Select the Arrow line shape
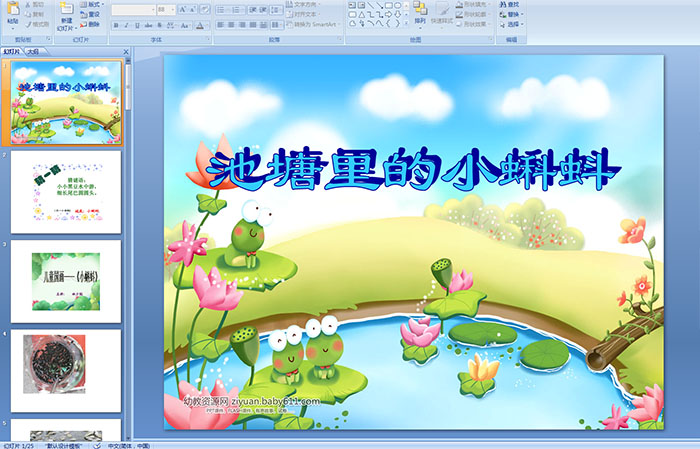 [x=379, y=5]
